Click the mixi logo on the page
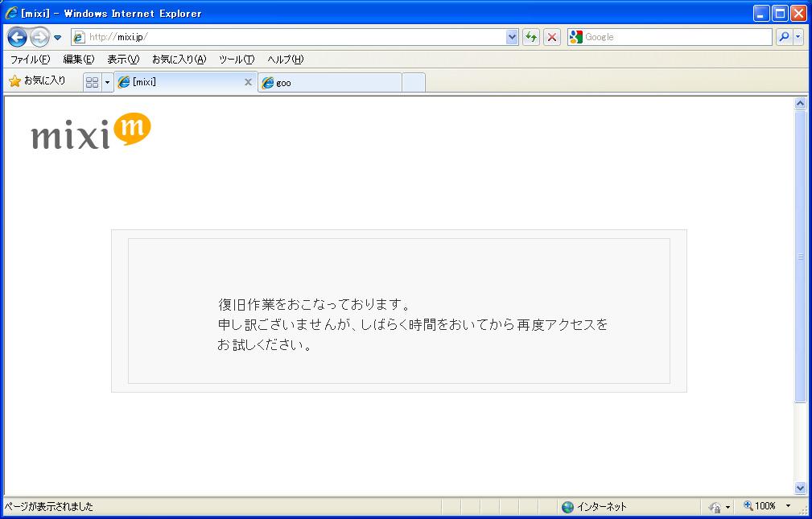Viewport: 812px width, 519px height. coord(91,133)
